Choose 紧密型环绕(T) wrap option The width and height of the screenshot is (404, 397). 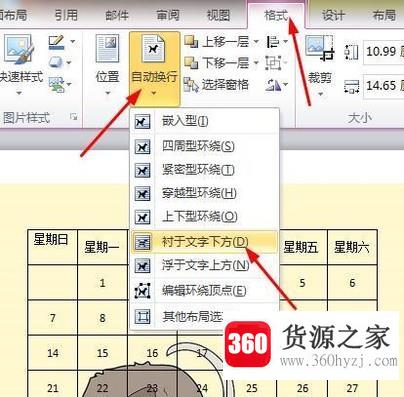click(204, 170)
